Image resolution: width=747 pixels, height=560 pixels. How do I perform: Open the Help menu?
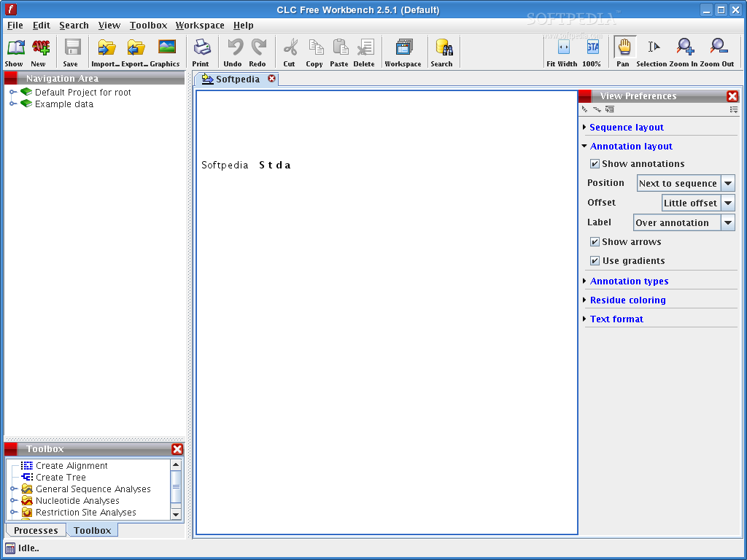243,26
